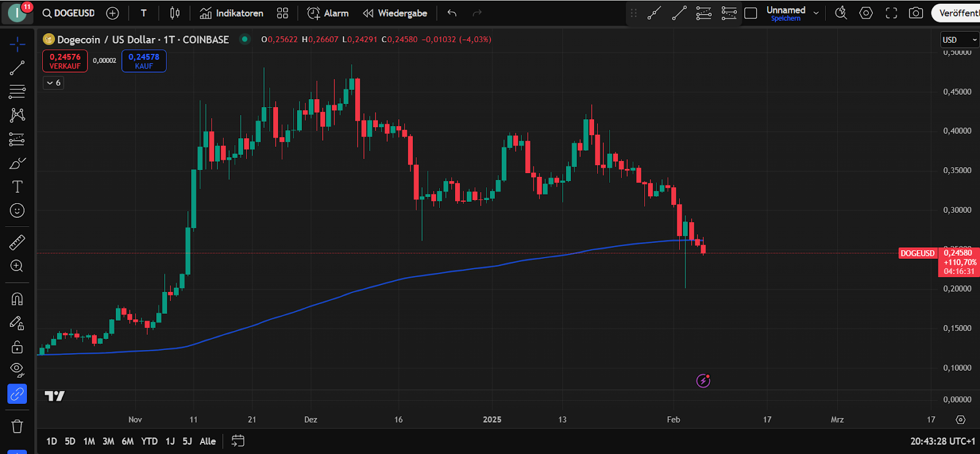Screen dimensions: 980x454
Task: Take a chart snapshot with camera icon
Action: click(x=916, y=13)
